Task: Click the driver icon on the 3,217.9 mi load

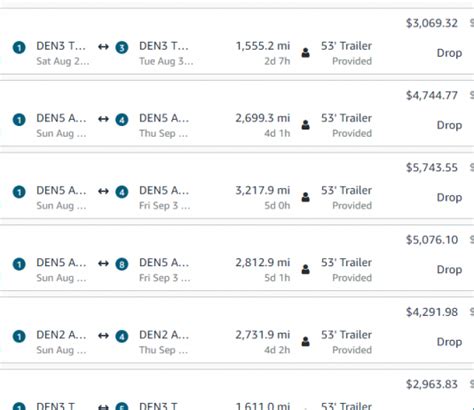Action: tap(306, 197)
